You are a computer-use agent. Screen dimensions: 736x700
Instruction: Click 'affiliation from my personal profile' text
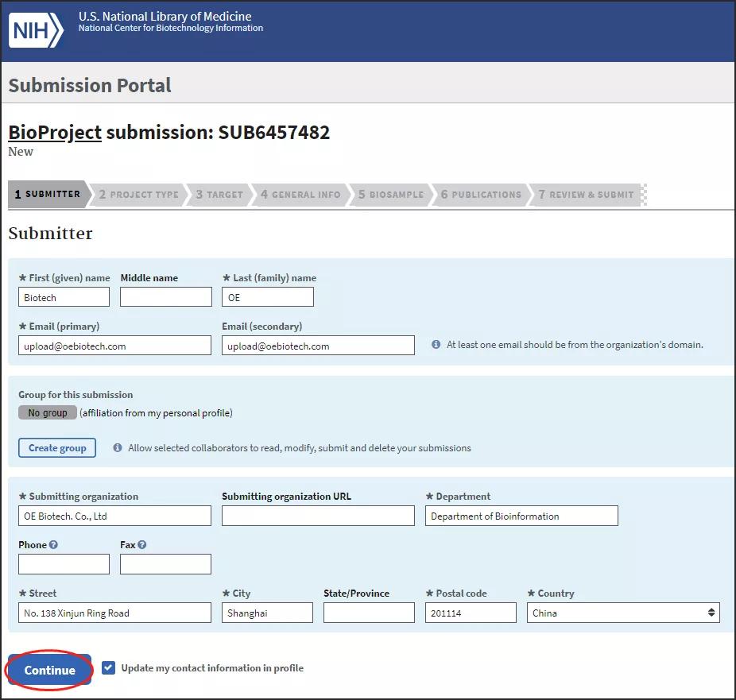pos(157,413)
